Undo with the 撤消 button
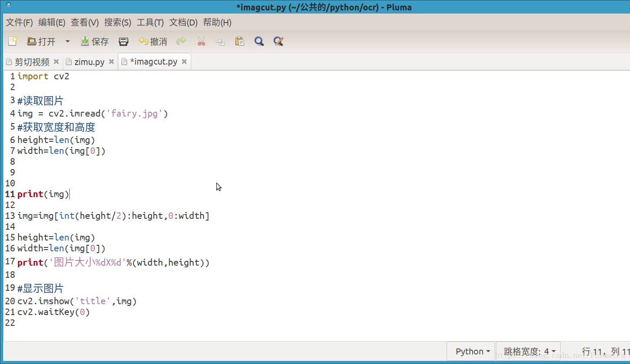The width and height of the screenshot is (630, 364). [153, 42]
